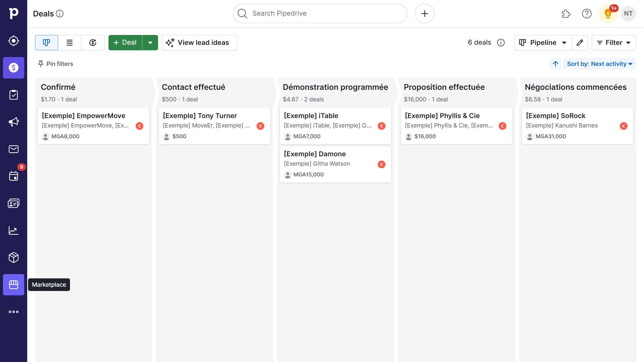Focus the Search Pipedrive field
Screen dimensions: 644x362
[320, 13]
